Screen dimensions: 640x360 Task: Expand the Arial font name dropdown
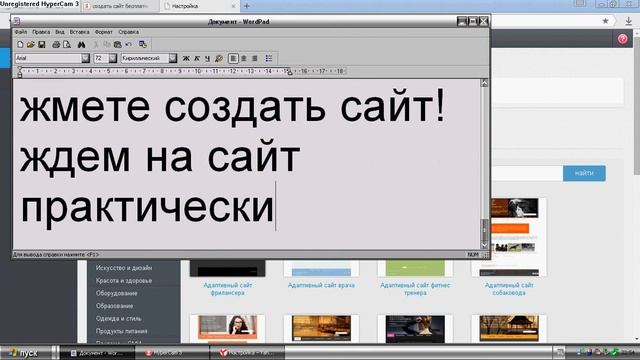pos(85,58)
